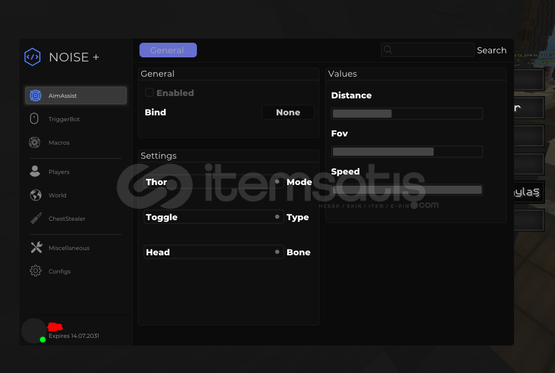The image size is (555, 373).
Task: Select the World globe icon
Action: pyautogui.click(x=35, y=195)
